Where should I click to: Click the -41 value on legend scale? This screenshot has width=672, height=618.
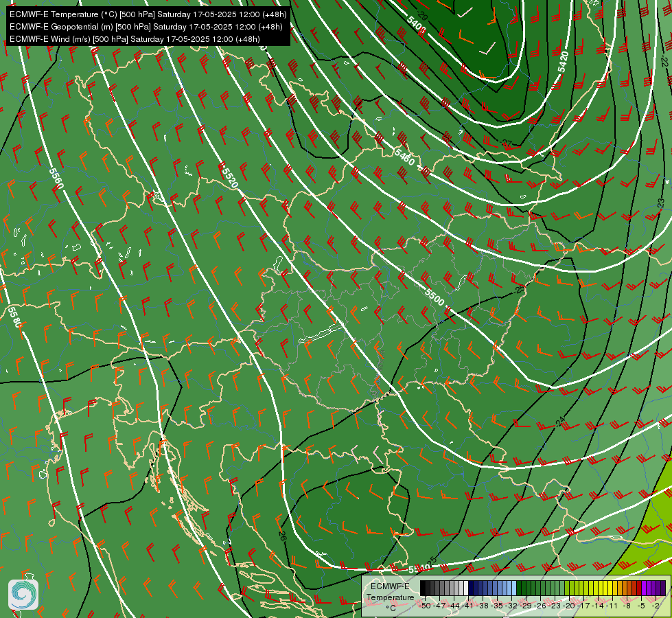[x=467, y=606]
